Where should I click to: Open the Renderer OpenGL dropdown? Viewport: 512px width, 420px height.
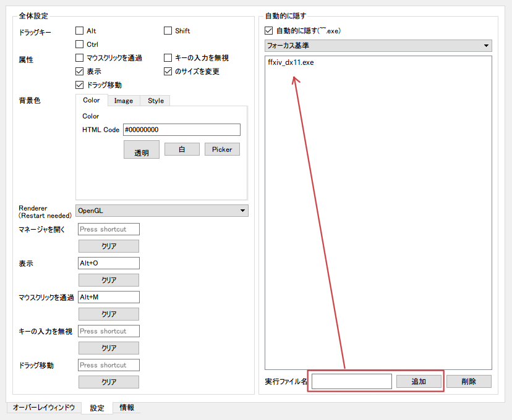click(x=162, y=211)
